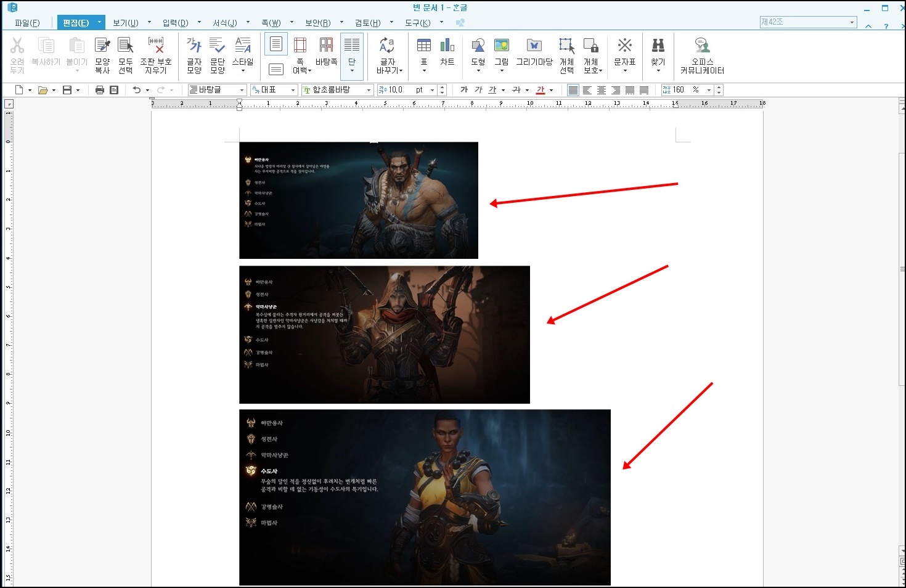The width and height of the screenshot is (906, 588).
Task: Click the new document icon
Action: (19, 90)
